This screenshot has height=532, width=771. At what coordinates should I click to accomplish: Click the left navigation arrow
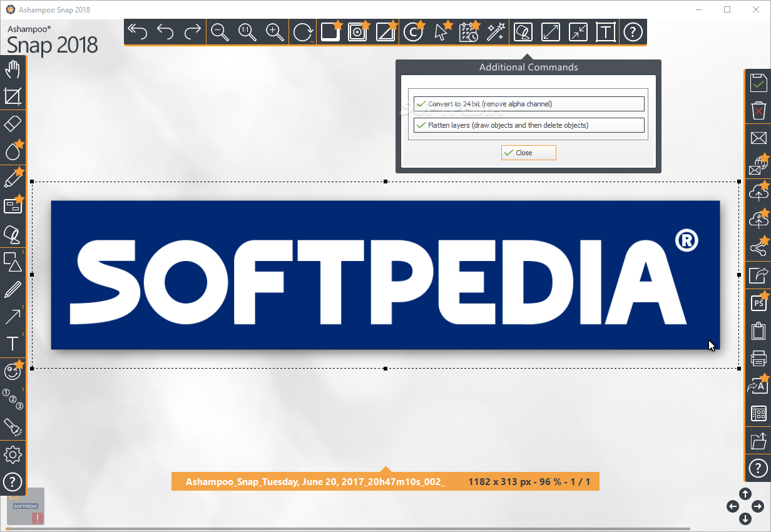[x=732, y=506]
